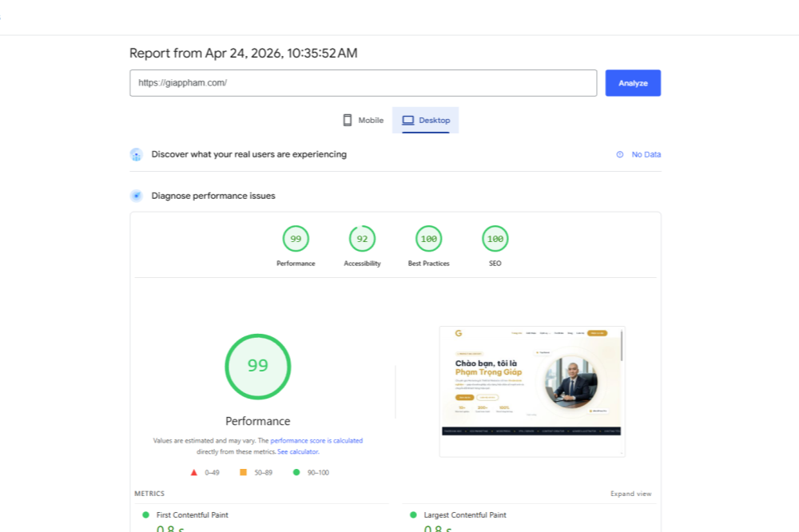The height and width of the screenshot is (532, 799).
Task: Click the real users experience section icon
Action: coord(137,155)
